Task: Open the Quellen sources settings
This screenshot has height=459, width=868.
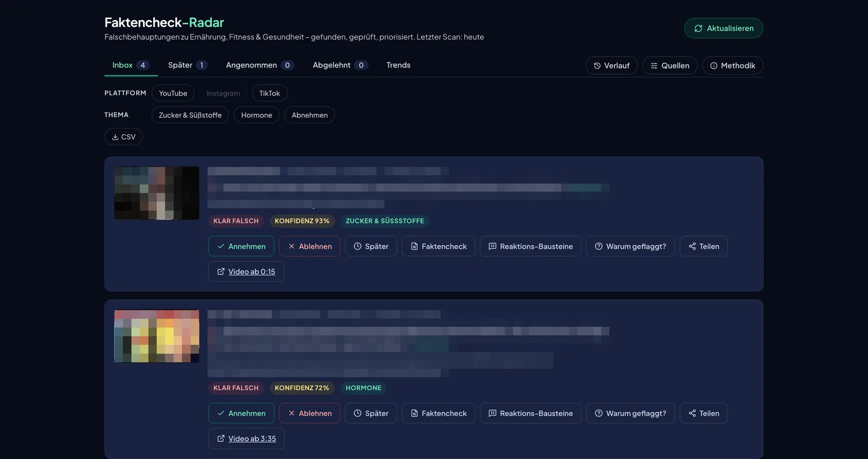Action: pyautogui.click(x=669, y=65)
